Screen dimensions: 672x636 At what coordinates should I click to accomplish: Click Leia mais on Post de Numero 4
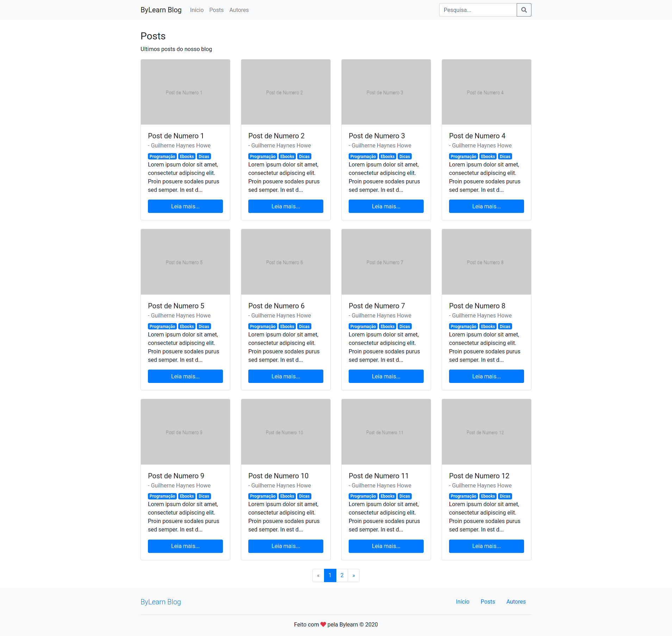pyautogui.click(x=486, y=206)
